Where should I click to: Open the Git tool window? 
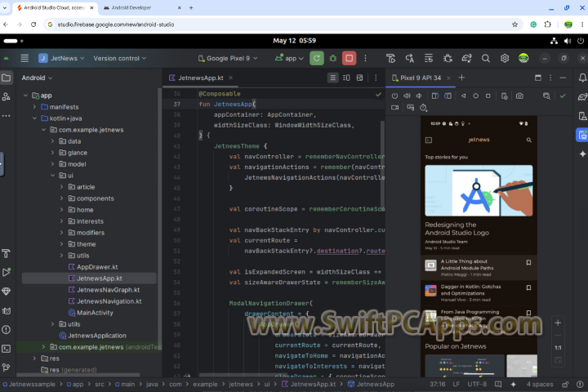click(7, 367)
